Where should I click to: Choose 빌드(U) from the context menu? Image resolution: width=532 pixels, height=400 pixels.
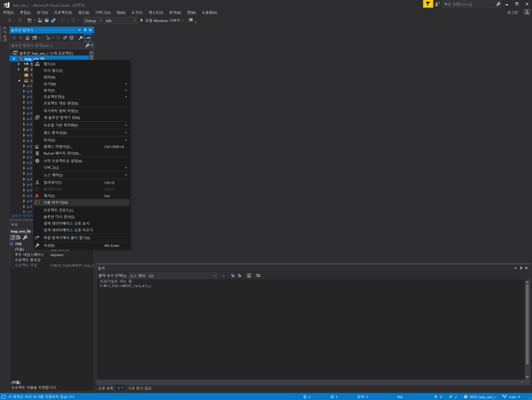(82, 64)
